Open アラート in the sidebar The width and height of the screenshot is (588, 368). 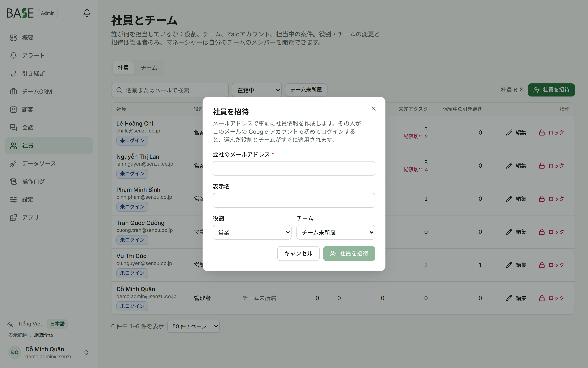coord(49,55)
